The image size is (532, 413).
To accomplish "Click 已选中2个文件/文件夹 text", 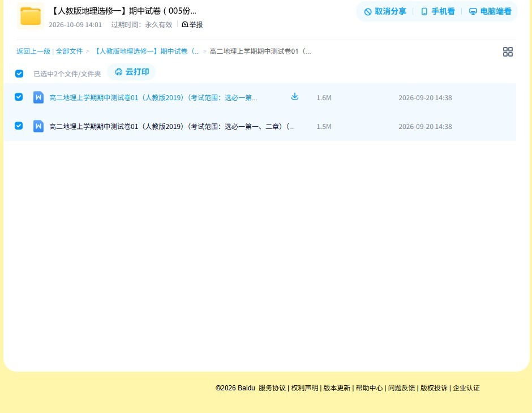I will (67, 74).
